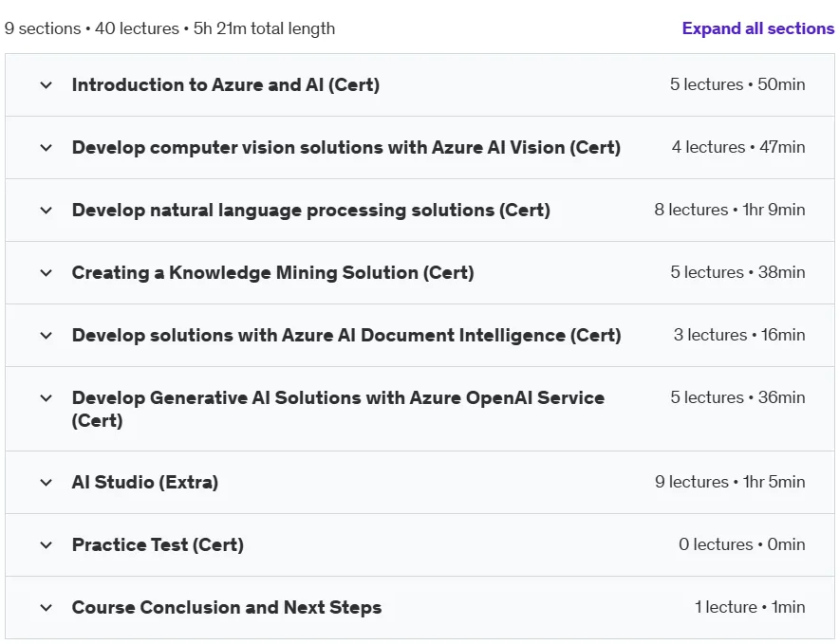This screenshot has width=839, height=644.
Task: Click the '3 lectures • 16min' text
Action: click(x=739, y=335)
